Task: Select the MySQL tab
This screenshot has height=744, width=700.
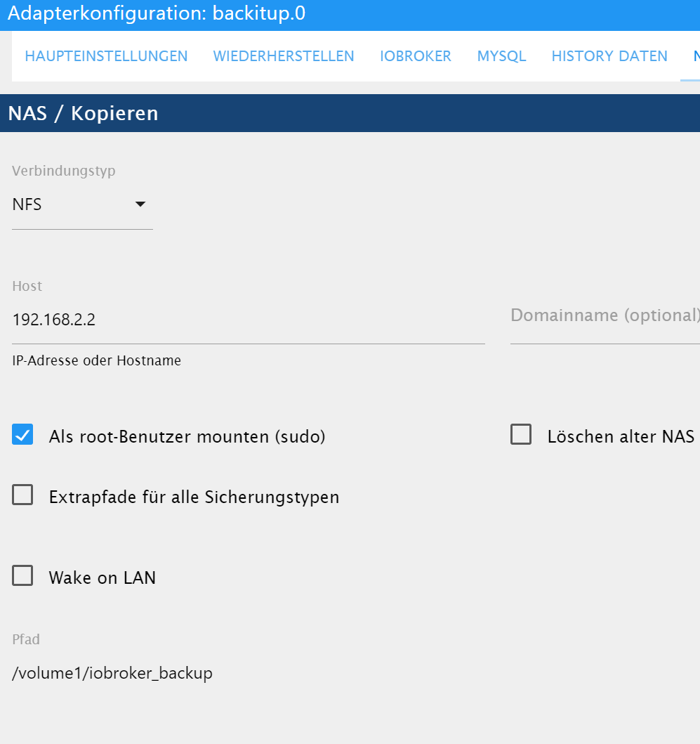Action: [x=501, y=56]
